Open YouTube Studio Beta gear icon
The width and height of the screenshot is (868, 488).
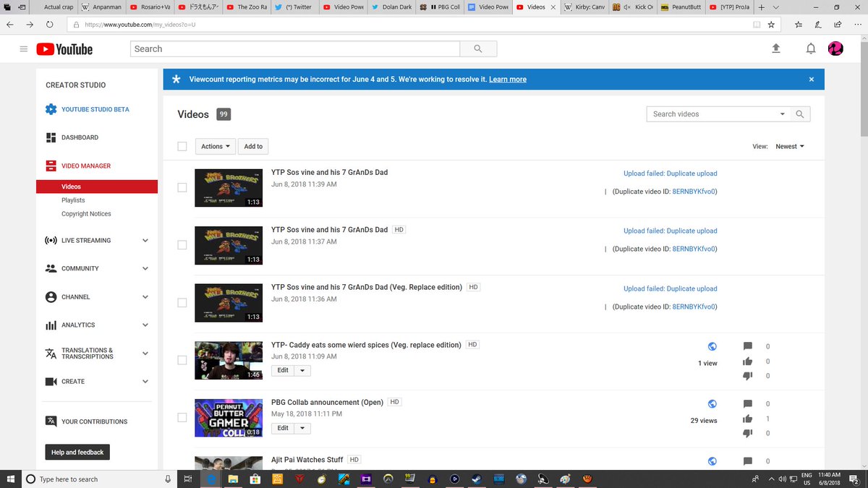(51, 109)
